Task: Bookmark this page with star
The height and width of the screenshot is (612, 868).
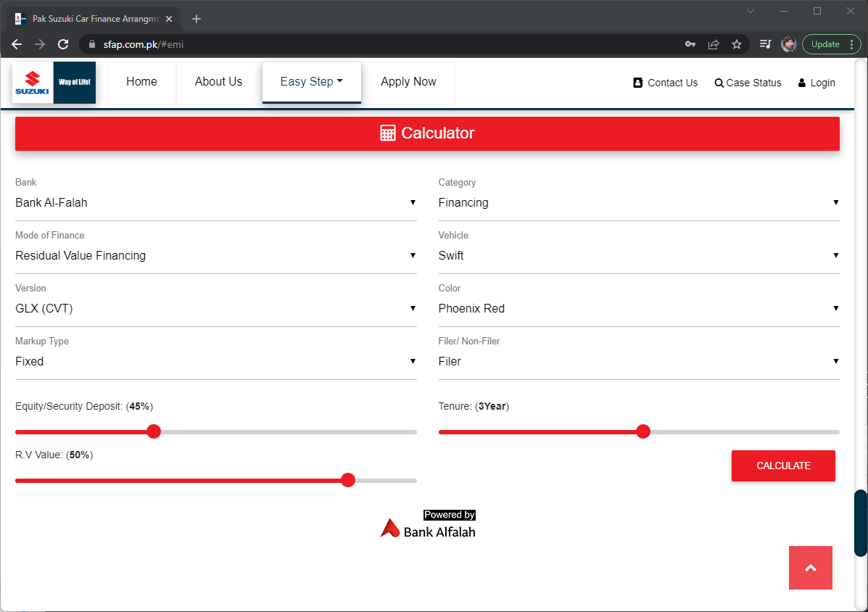Action: (737, 44)
